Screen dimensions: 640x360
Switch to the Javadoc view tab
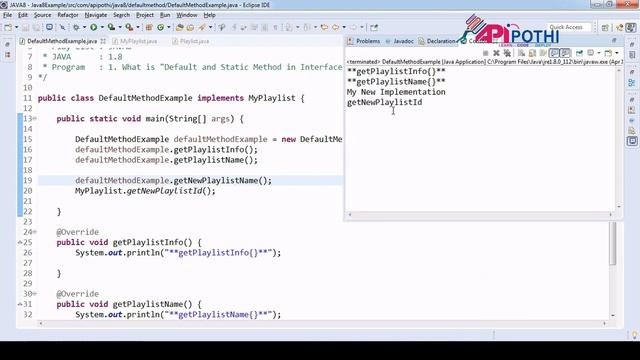click(x=400, y=41)
